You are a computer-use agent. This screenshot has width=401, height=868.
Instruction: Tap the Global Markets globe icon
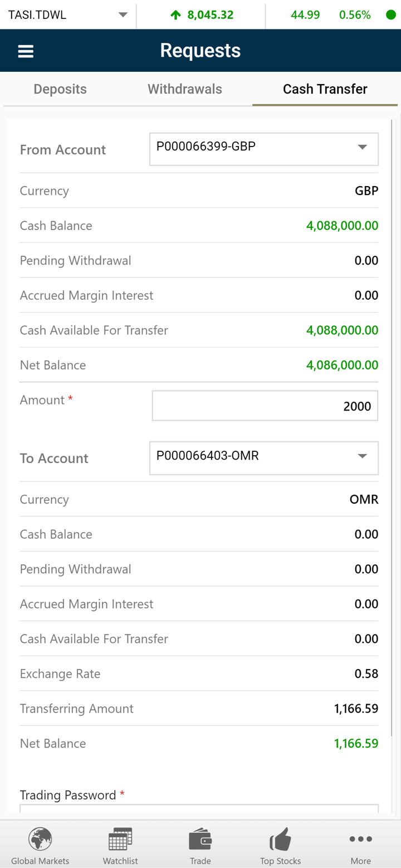click(40, 839)
